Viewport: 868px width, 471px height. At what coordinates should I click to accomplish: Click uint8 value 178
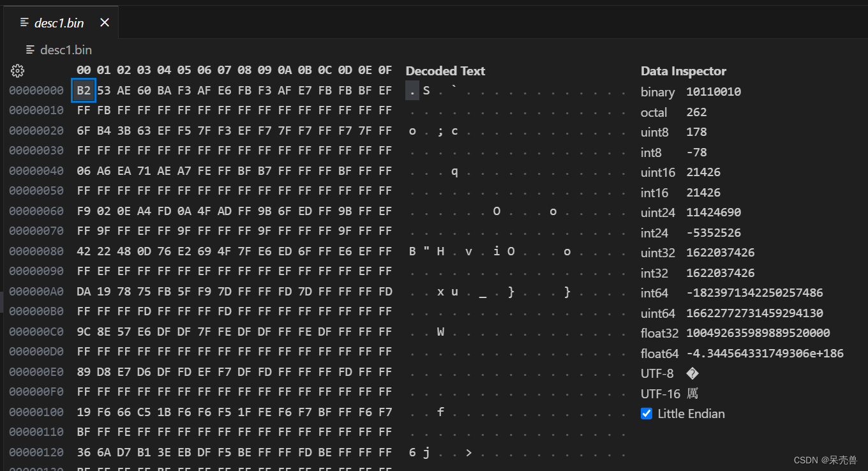[x=696, y=132]
